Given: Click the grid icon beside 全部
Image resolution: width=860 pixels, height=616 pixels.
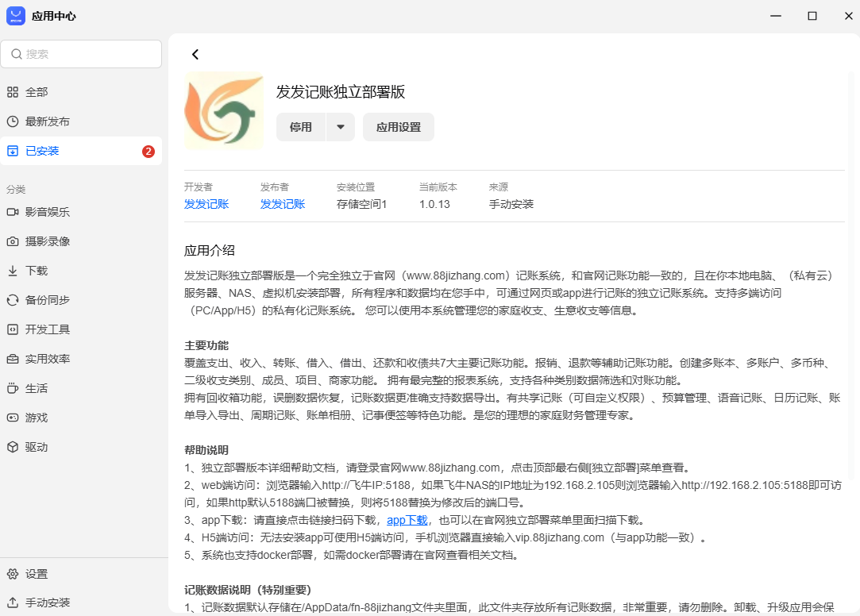Looking at the screenshot, I should (x=13, y=92).
